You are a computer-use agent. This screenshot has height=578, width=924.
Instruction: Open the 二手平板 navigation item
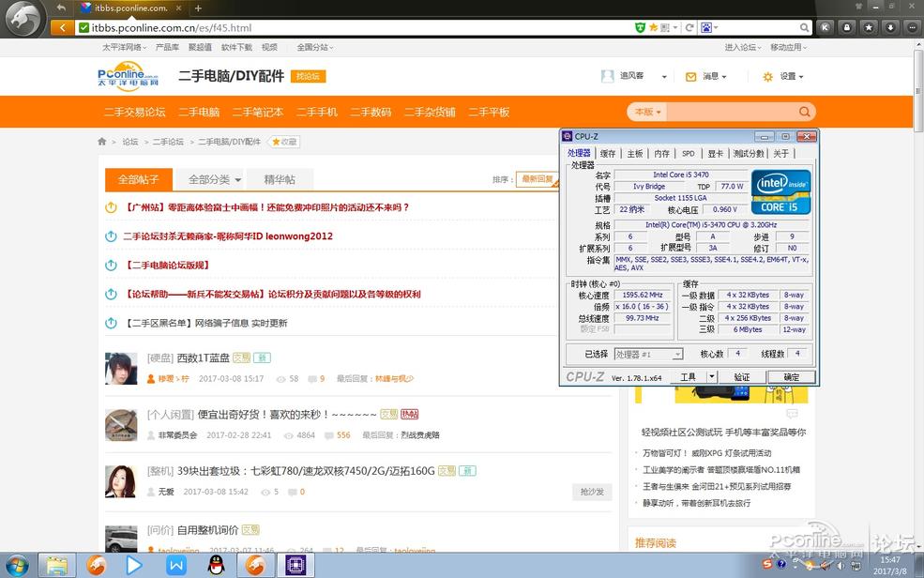tap(489, 112)
